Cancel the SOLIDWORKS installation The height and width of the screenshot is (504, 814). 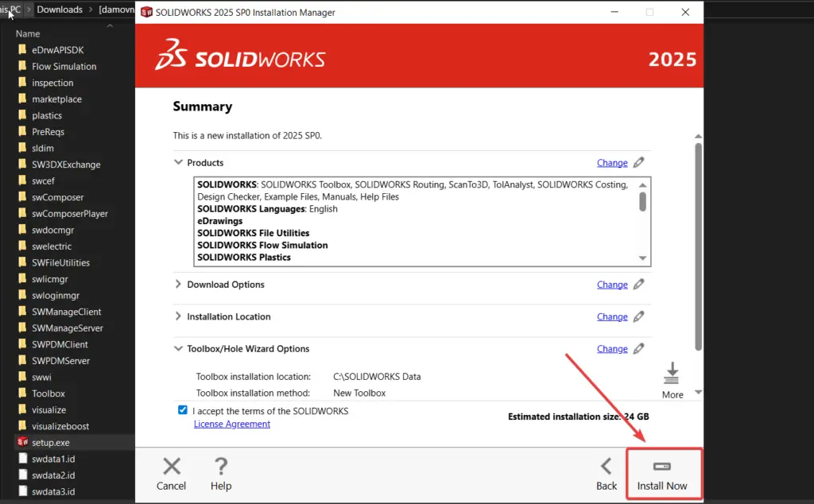coord(172,475)
